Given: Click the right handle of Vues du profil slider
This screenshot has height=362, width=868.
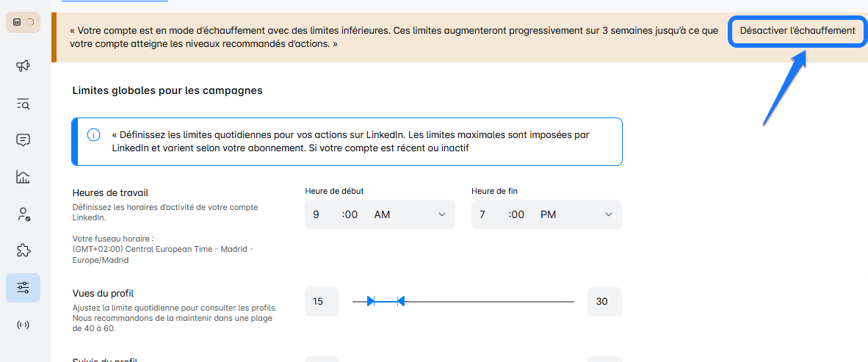Looking at the screenshot, I should 400,301.
